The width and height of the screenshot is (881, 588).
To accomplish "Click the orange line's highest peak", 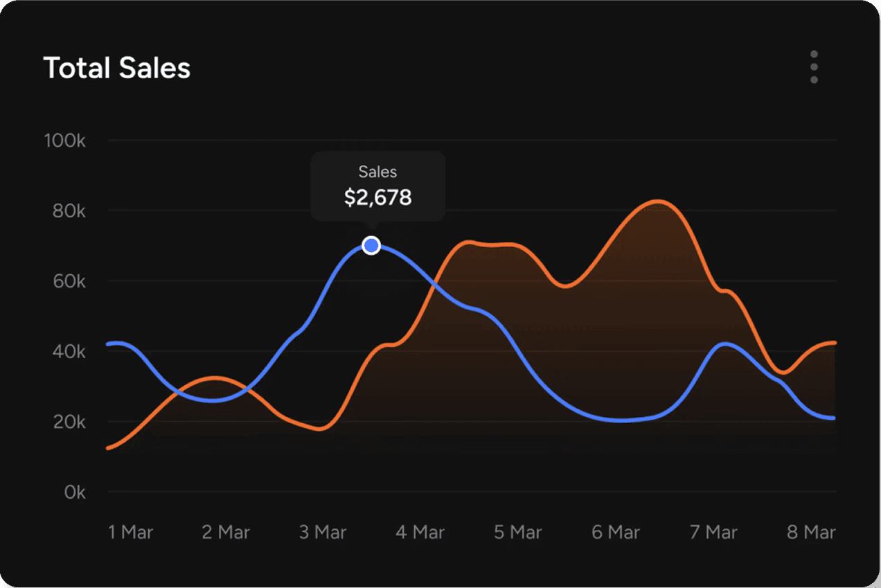I will (x=657, y=202).
